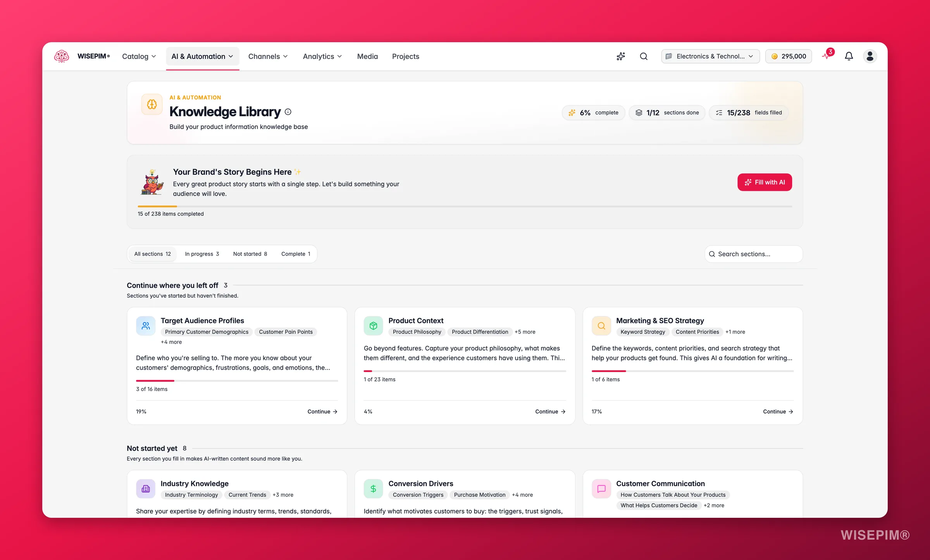Expand the Analytics menu
Screen dimensions: 930x560
(322, 56)
